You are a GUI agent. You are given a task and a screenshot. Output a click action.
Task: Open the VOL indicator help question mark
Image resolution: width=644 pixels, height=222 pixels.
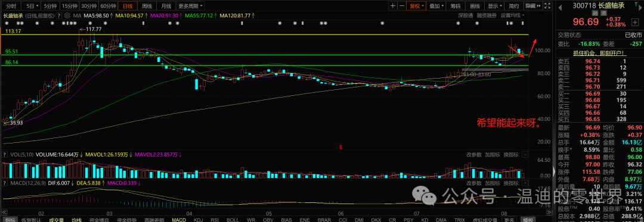[5, 155]
